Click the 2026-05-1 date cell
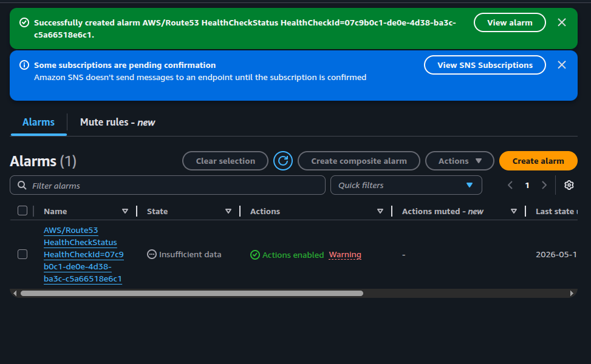Screen dimensions: 591x364 click(556, 254)
